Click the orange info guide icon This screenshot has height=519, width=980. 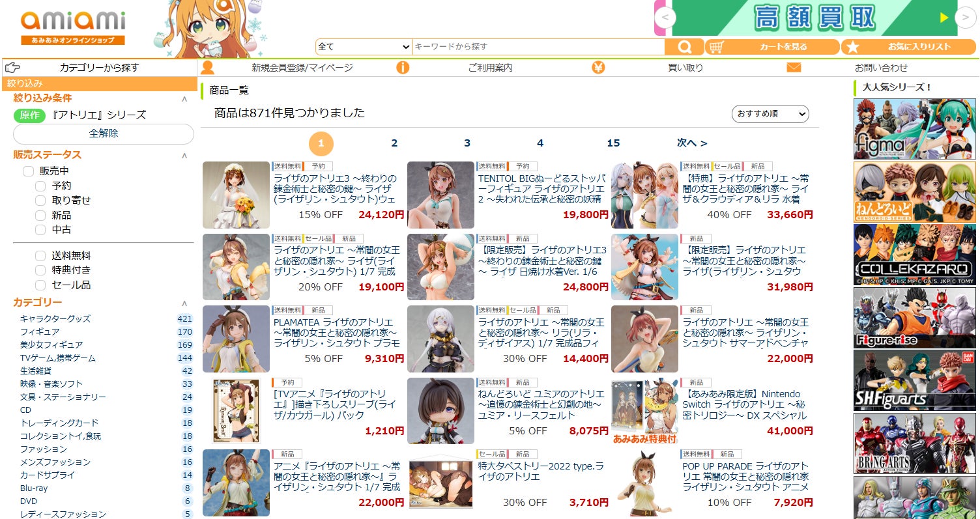(x=403, y=68)
